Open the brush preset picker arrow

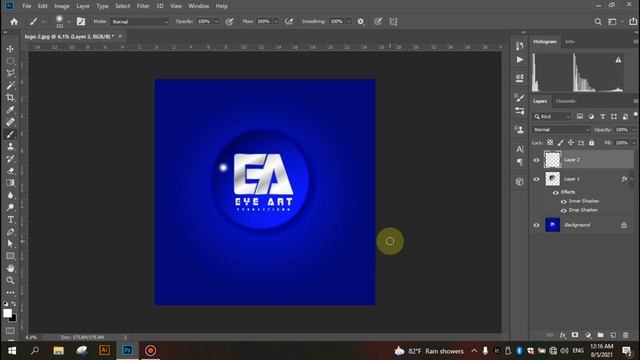68,22
